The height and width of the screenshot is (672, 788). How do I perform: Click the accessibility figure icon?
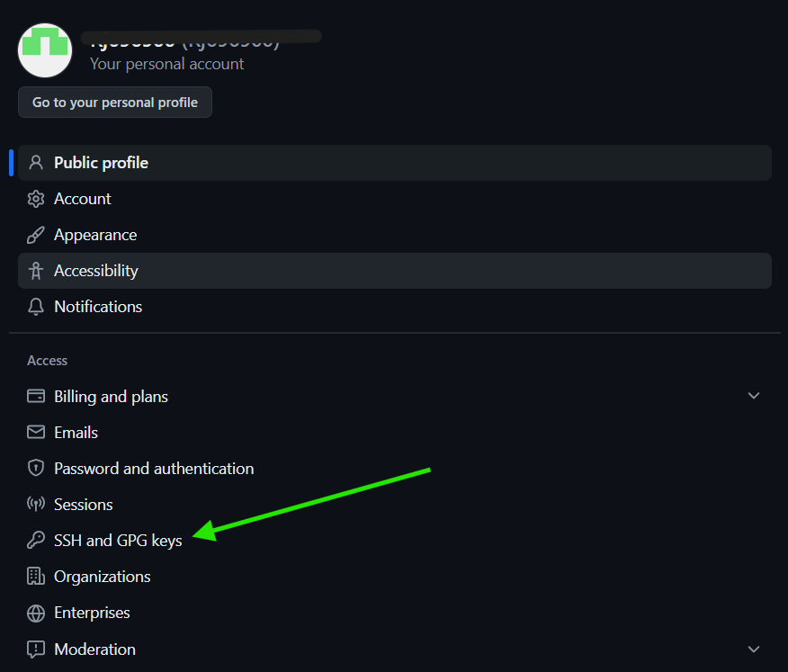tap(36, 271)
